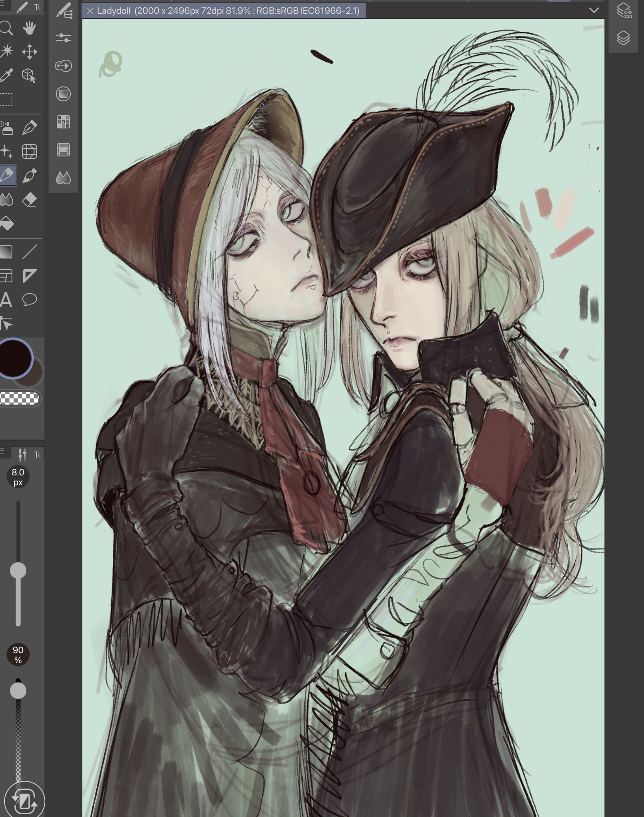The image size is (644, 817).
Task: Expand the canvas tab list chevron
Action: coord(594,10)
